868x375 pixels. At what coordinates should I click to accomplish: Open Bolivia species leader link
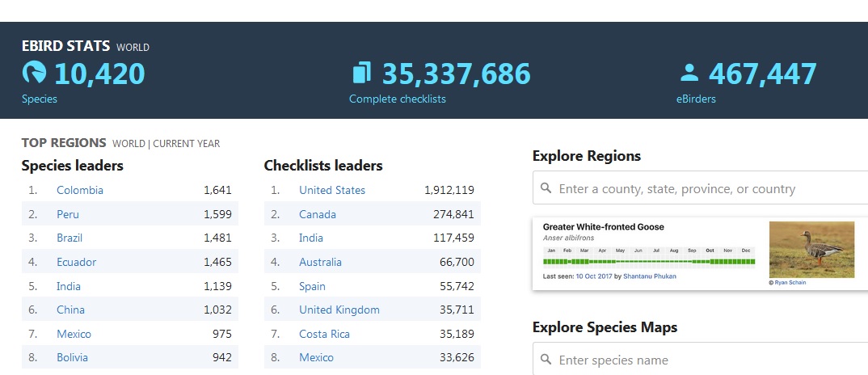tap(72, 357)
